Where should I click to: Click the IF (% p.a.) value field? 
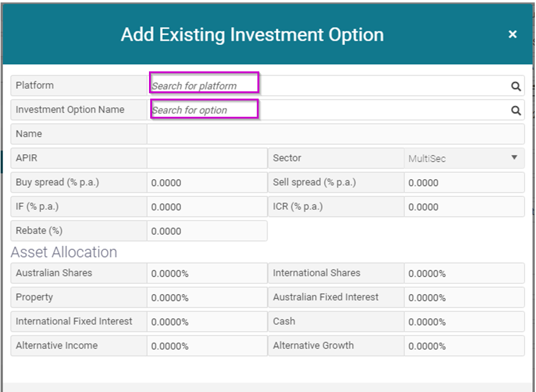tap(207, 207)
